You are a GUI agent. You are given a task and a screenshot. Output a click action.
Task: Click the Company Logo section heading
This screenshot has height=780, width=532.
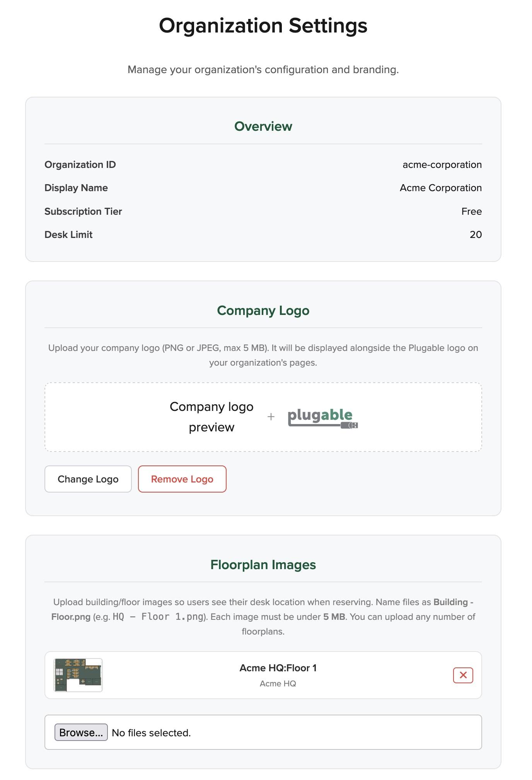(x=263, y=310)
